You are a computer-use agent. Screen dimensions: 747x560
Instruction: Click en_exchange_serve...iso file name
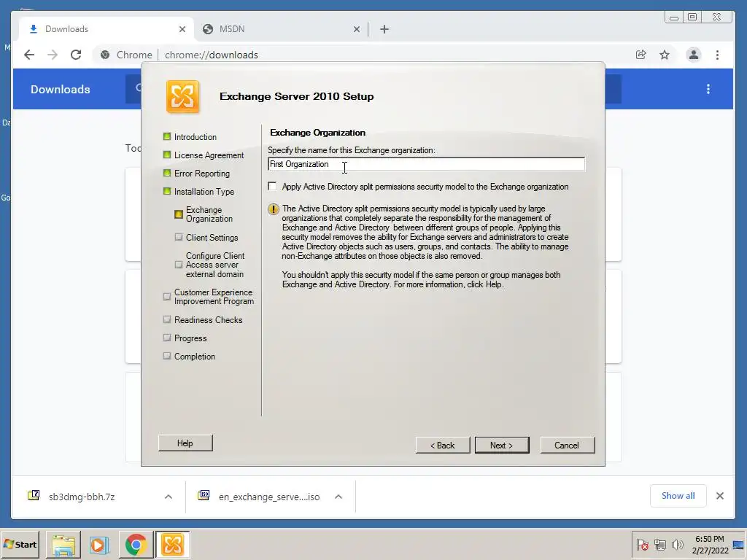pos(269,497)
